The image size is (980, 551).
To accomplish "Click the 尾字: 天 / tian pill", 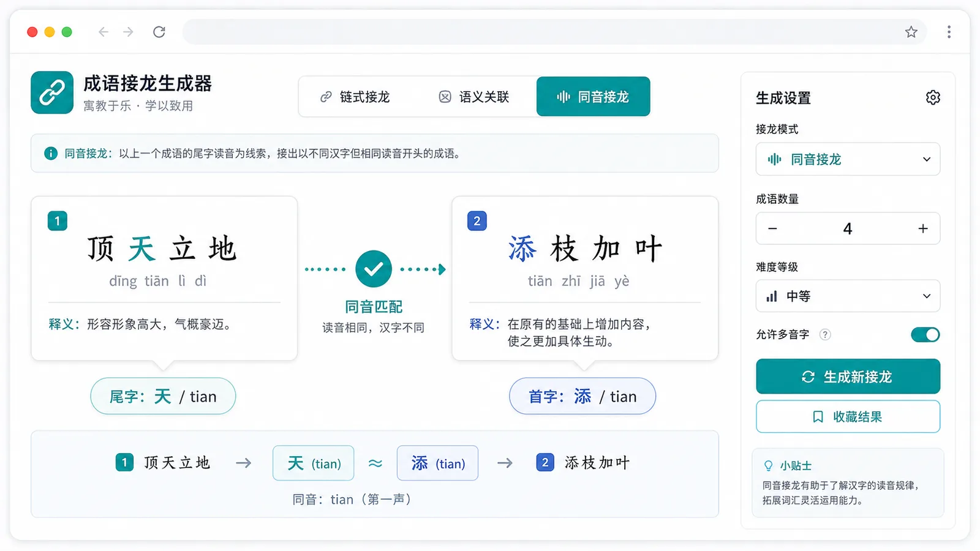I will (x=163, y=396).
